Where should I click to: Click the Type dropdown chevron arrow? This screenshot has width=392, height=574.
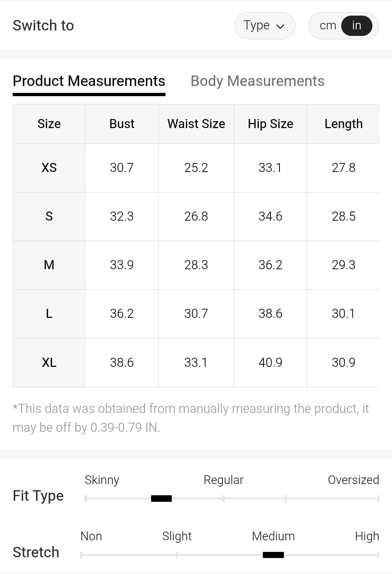point(280,26)
